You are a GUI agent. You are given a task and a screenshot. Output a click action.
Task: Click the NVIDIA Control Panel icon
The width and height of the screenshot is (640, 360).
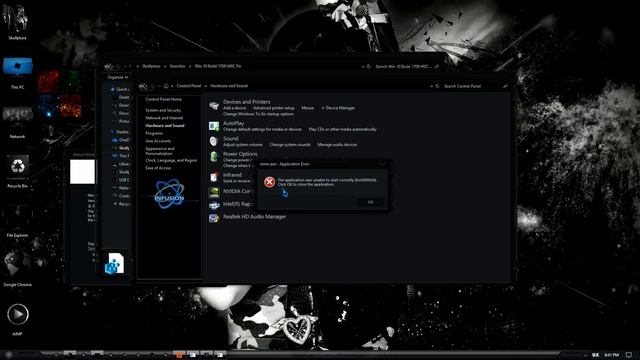tap(214, 192)
